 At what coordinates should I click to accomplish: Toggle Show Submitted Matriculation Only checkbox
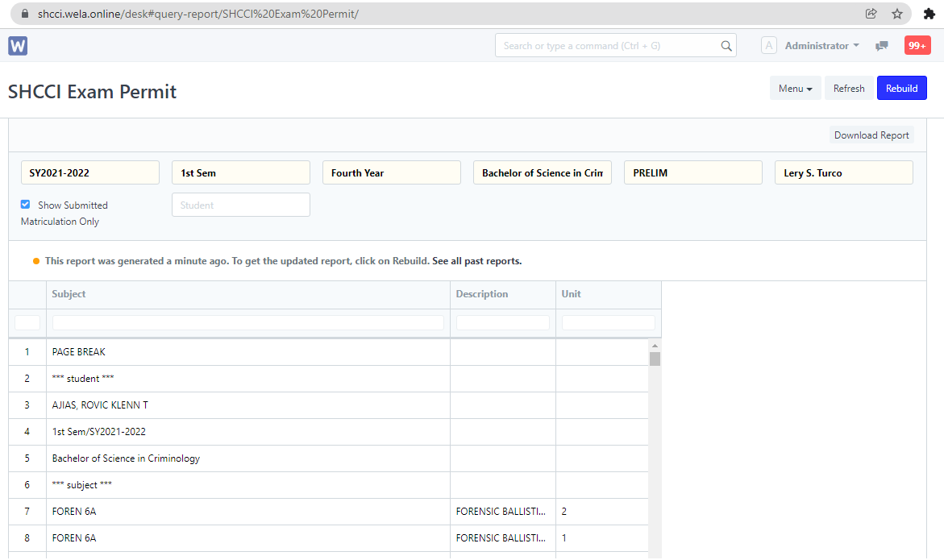click(25, 205)
